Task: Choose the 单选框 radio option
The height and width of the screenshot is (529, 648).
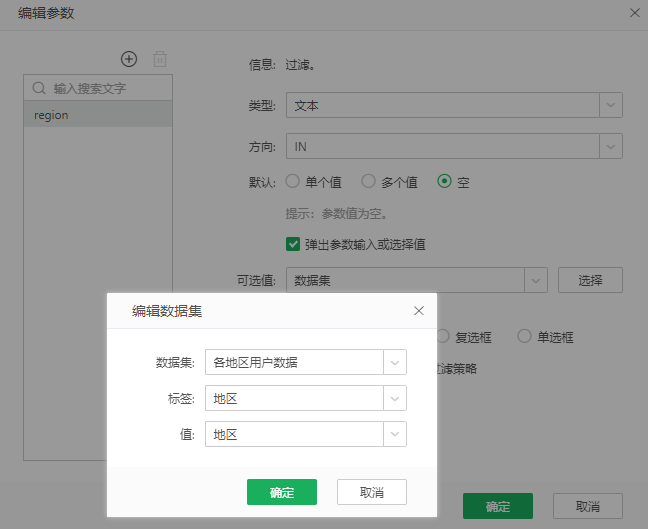Action: coord(524,336)
